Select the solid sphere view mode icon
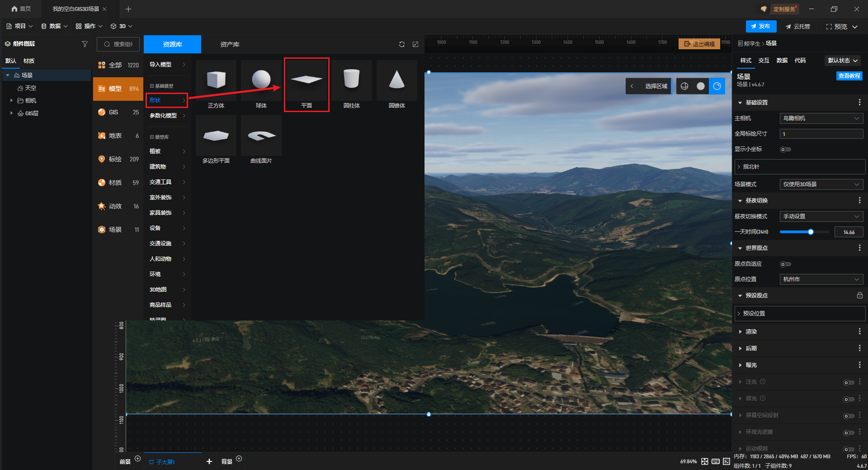Screen dimensions: 868x470 (x=701, y=86)
